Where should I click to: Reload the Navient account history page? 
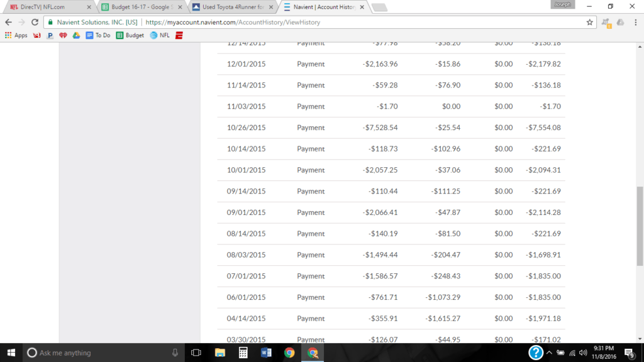coord(35,21)
